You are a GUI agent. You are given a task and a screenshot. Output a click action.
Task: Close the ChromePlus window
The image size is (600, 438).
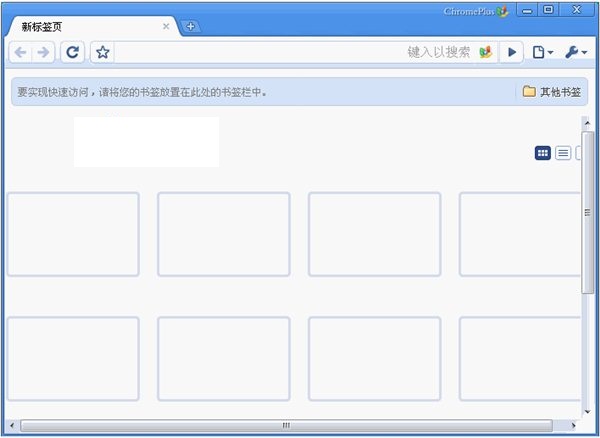coord(576,10)
